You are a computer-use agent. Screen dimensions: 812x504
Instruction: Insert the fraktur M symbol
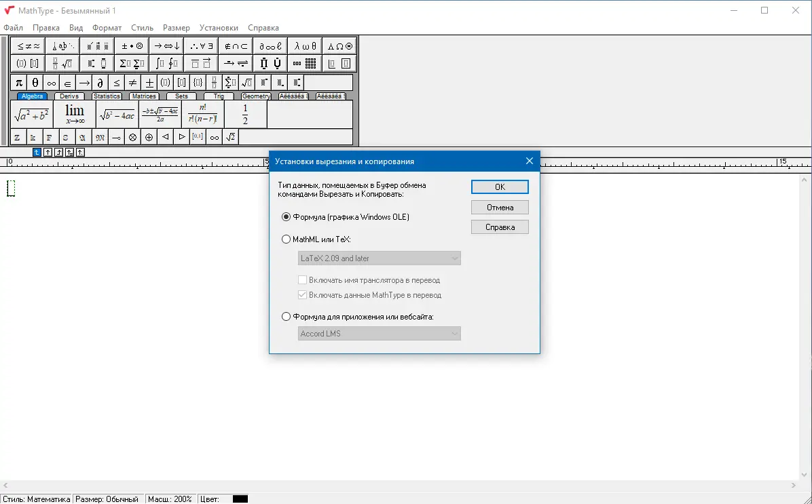pyautogui.click(x=100, y=137)
